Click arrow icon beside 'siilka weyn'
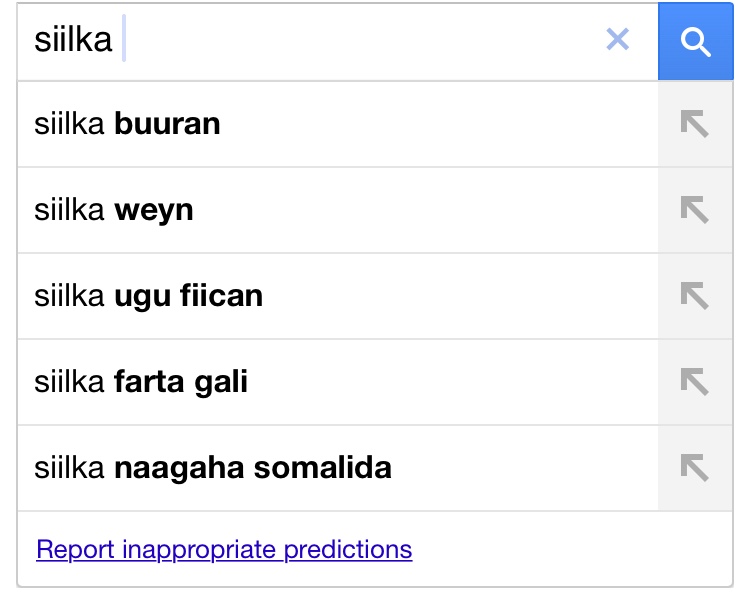This screenshot has width=750, height=592. click(x=695, y=210)
